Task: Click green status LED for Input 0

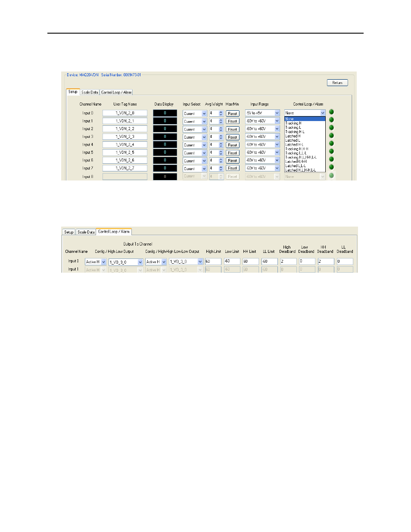Action: click(x=331, y=112)
